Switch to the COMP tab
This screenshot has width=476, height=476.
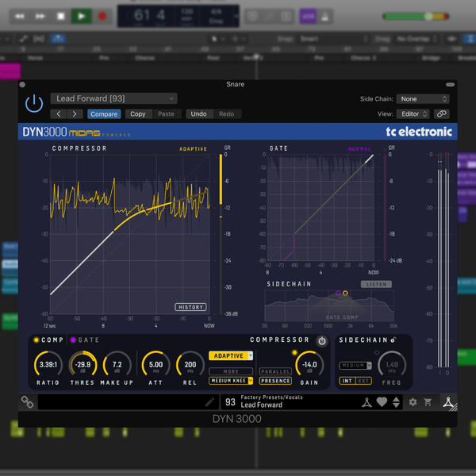coord(49,340)
